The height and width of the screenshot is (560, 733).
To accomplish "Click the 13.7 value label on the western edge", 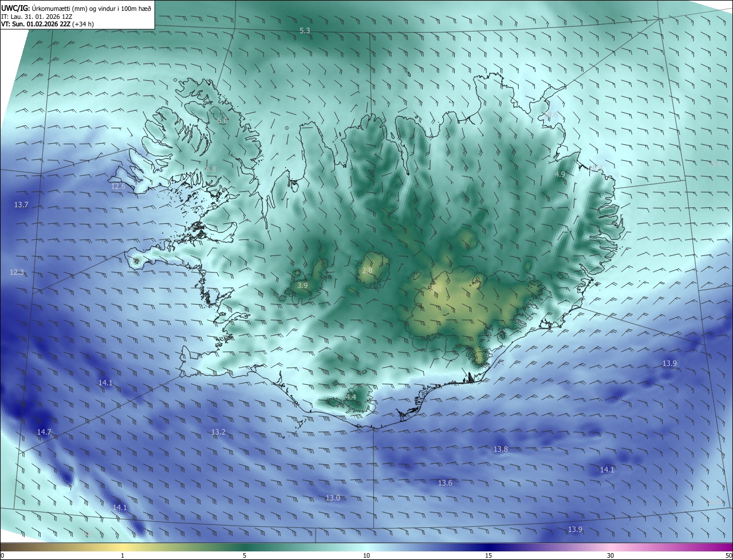I will point(21,204).
